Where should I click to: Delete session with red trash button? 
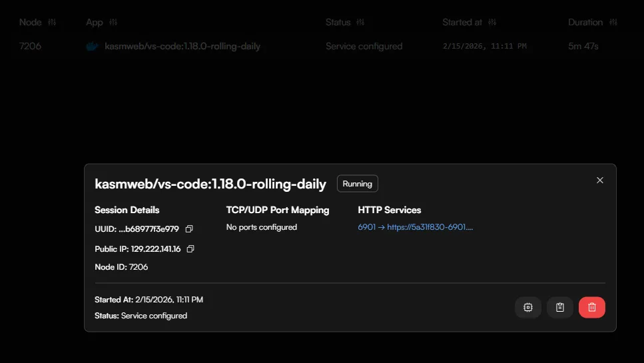(x=592, y=307)
